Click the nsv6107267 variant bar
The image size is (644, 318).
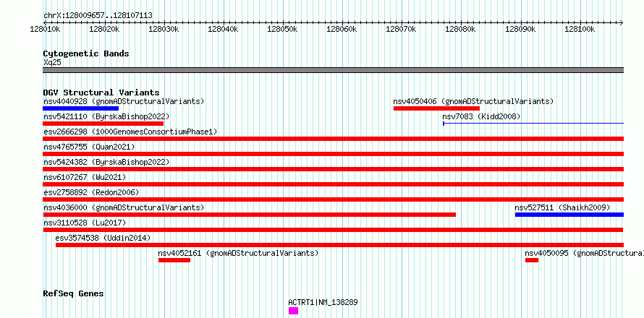click(x=334, y=184)
